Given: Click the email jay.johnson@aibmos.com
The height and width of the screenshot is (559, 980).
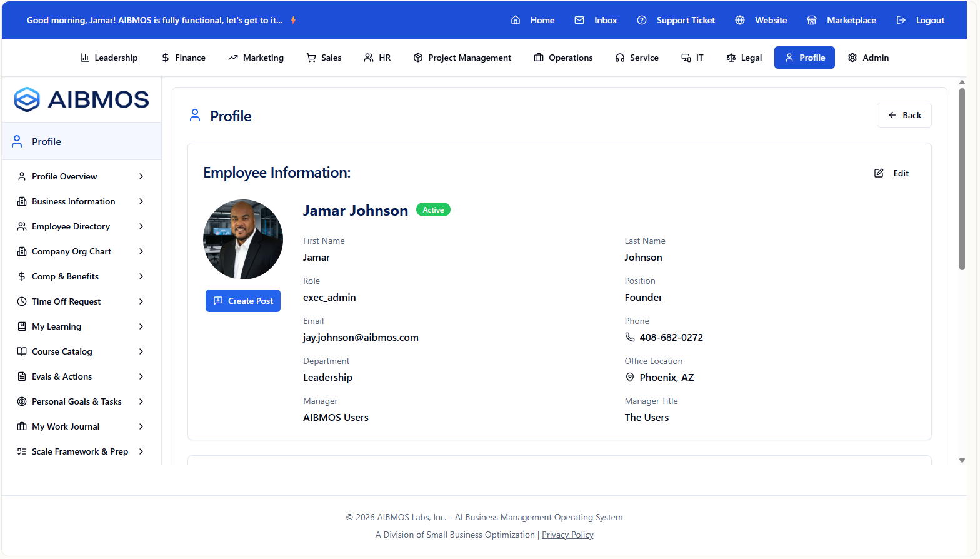Looking at the screenshot, I should point(361,337).
